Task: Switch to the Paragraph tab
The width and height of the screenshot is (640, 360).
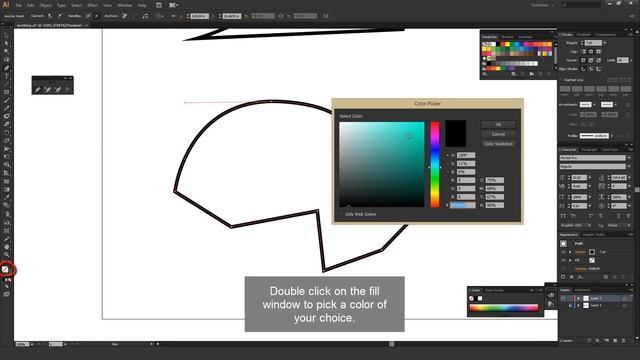Action: (x=589, y=149)
